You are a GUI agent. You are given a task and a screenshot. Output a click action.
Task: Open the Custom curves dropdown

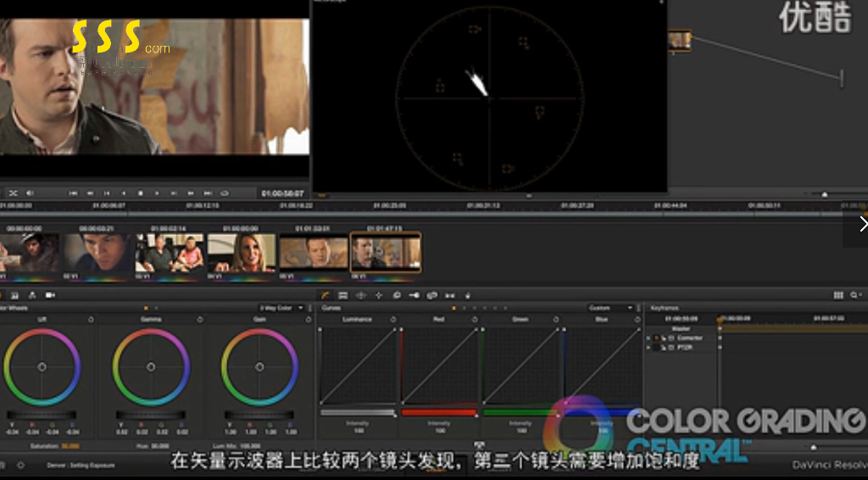(610, 308)
